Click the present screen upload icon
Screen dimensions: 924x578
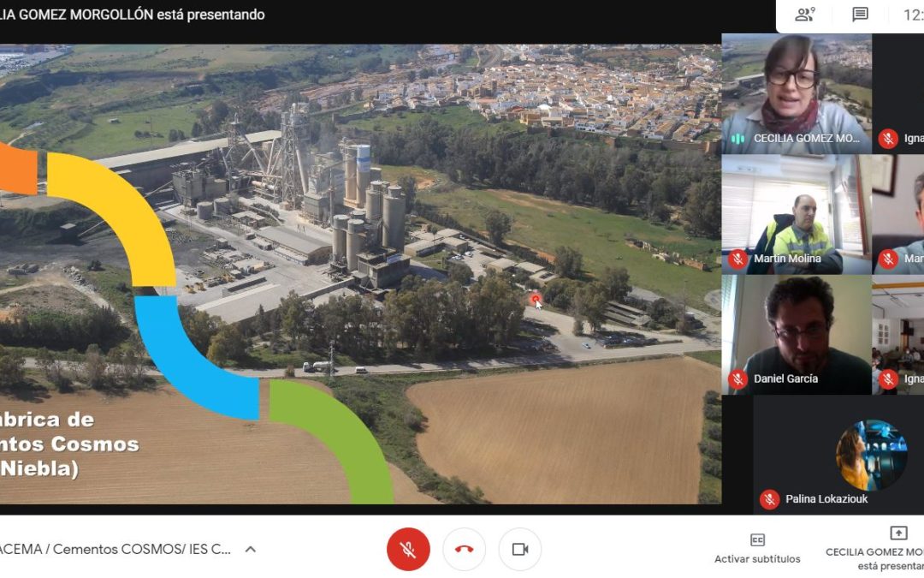(898, 533)
